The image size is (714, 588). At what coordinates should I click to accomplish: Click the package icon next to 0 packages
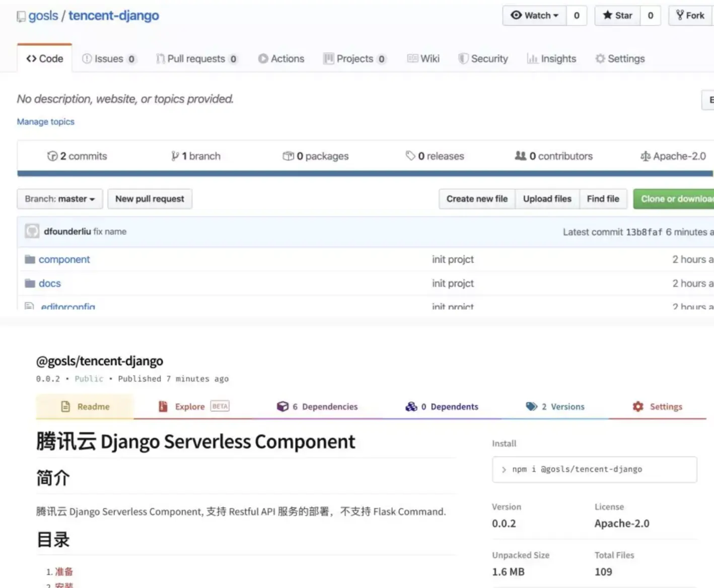[x=288, y=156]
